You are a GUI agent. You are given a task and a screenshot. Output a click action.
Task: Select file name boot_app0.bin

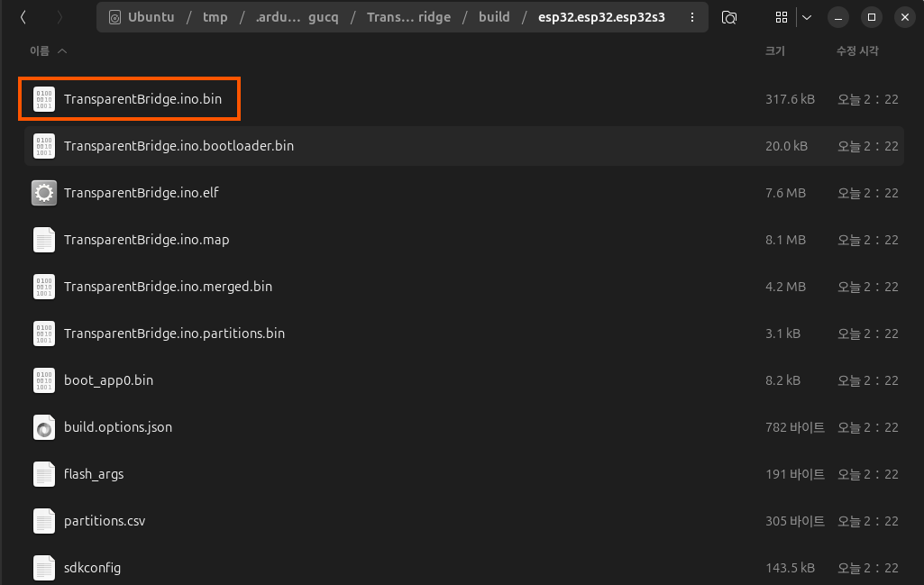click(x=108, y=380)
